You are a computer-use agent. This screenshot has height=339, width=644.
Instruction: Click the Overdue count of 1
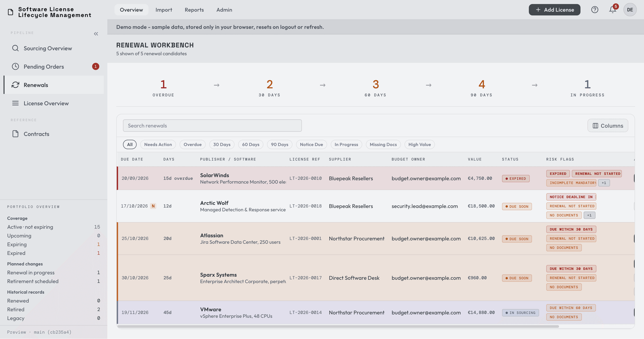click(163, 85)
